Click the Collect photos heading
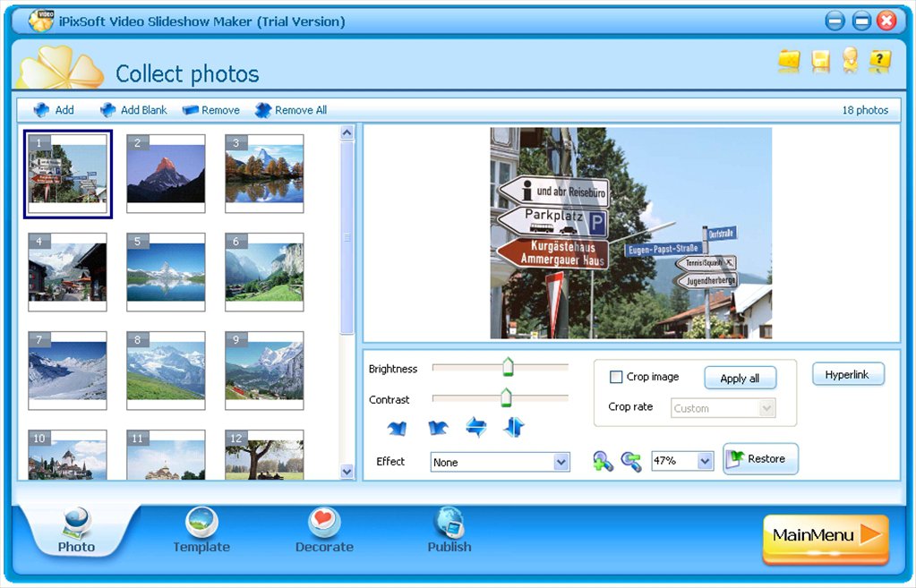 point(187,73)
